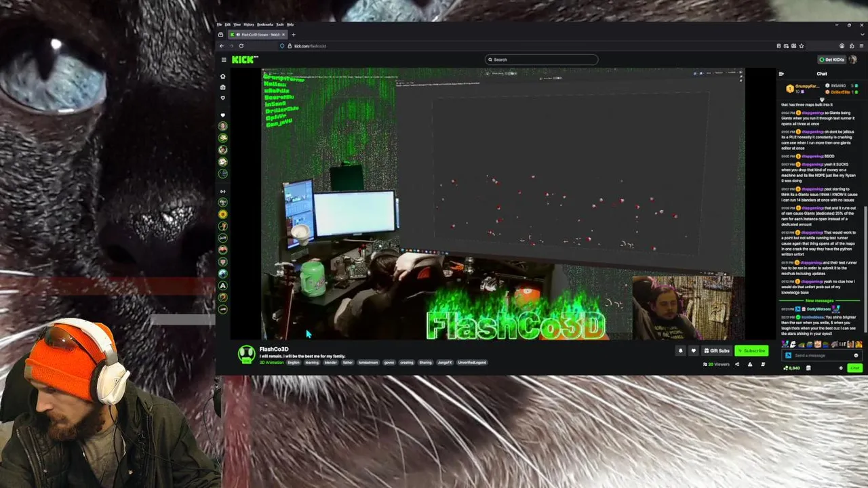Click FlashCo3D channel name

pyautogui.click(x=274, y=349)
